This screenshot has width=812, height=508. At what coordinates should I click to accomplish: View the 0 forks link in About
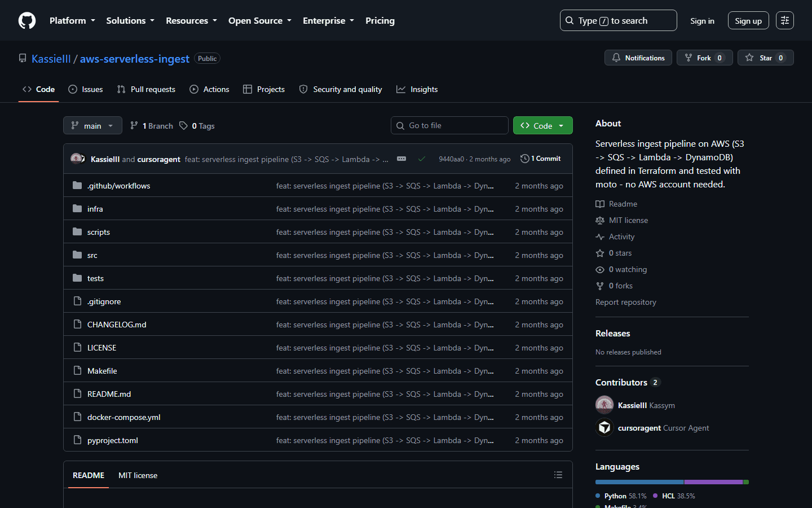pyautogui.click(x=614, y=286)
